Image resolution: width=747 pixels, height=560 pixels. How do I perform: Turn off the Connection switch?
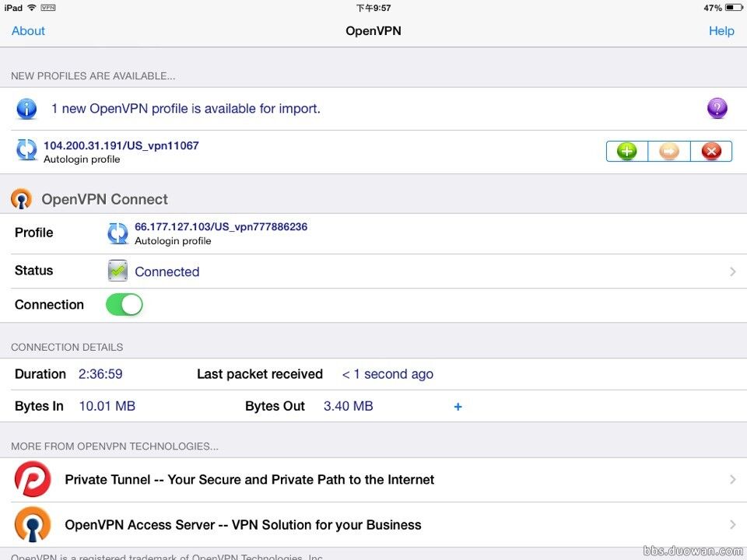[124, 305]
